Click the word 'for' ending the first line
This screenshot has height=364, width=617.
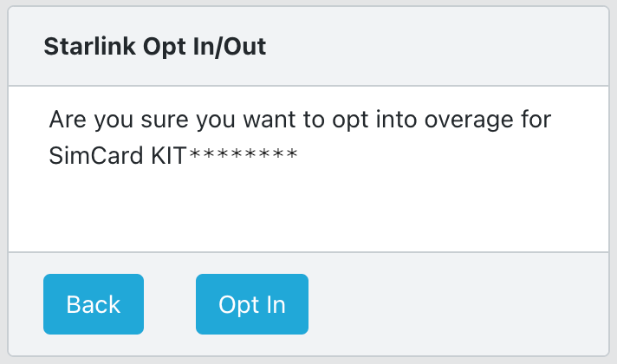pyautogui.click(x=535, y=119)
